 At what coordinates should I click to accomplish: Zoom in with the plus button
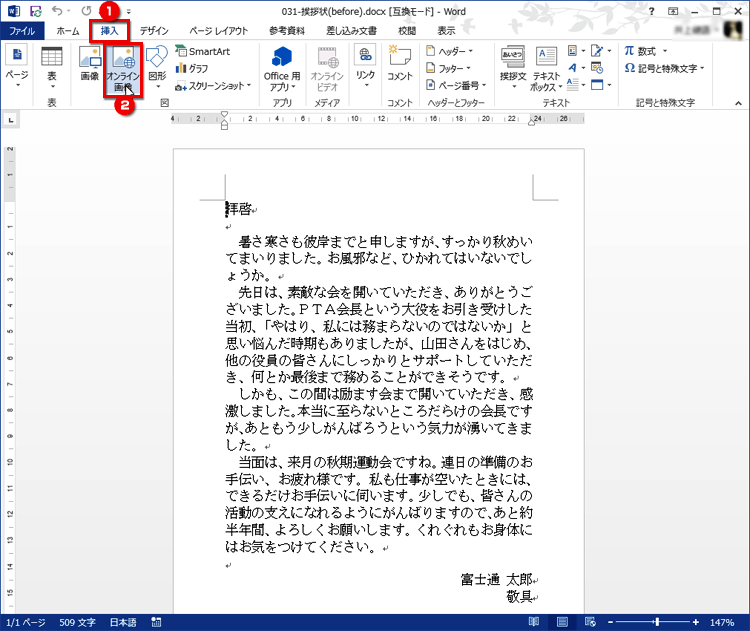(x=696, y=622)
